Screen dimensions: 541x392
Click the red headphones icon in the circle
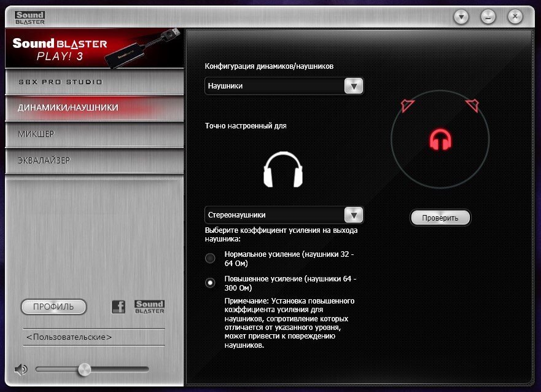[440, 139]
